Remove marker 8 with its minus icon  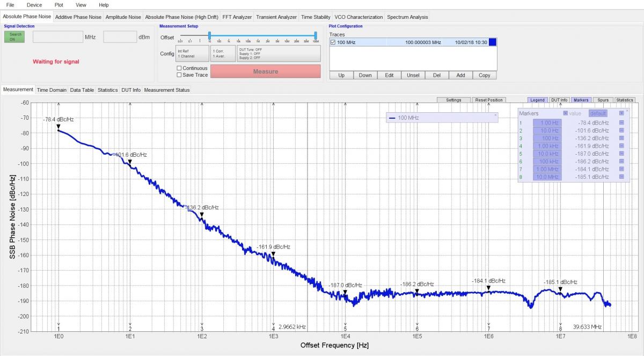coord(621,177)
